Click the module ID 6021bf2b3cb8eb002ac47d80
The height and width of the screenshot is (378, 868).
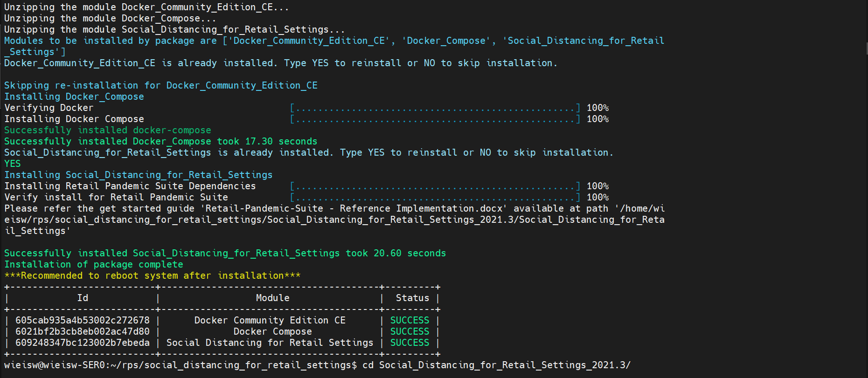(83, 332)
